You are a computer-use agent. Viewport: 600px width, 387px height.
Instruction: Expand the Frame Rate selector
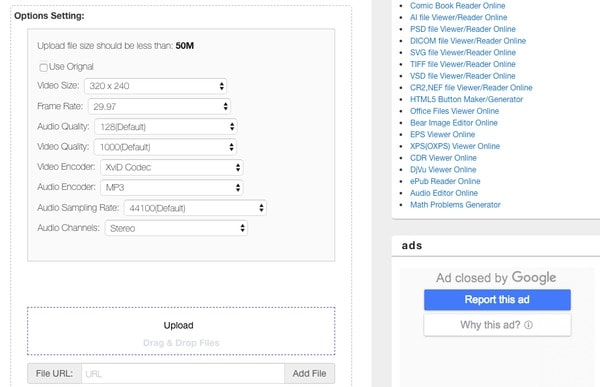coord(159,106)
